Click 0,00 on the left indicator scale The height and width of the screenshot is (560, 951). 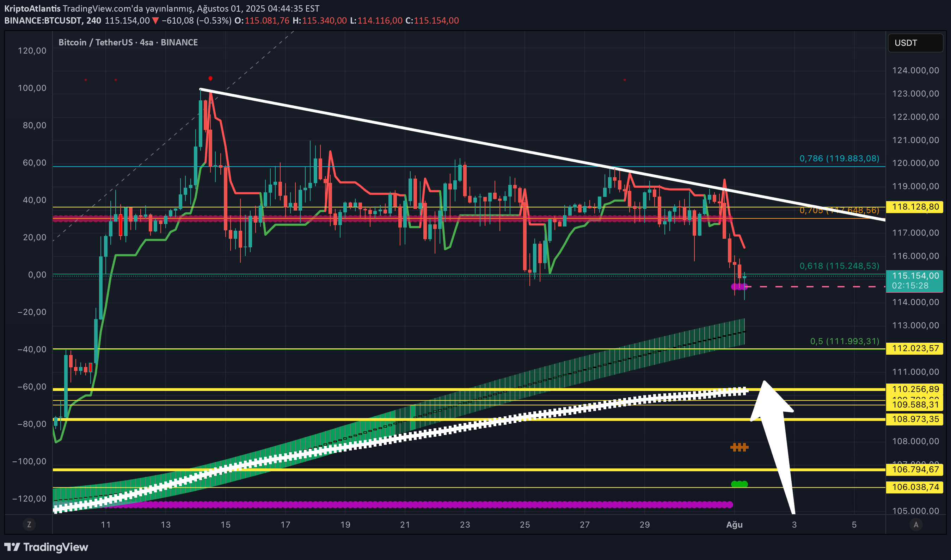37,275
